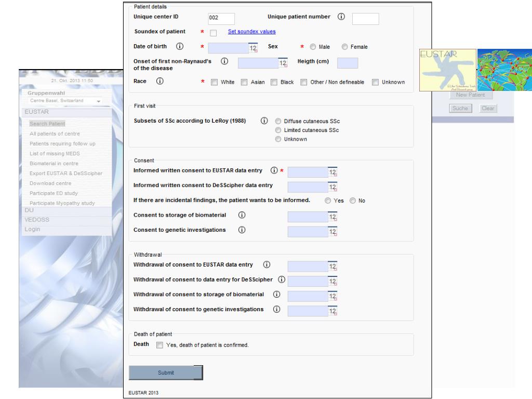
Task: Open Export EUSTAR & DeSScipher
Action: tap(66, 173)
